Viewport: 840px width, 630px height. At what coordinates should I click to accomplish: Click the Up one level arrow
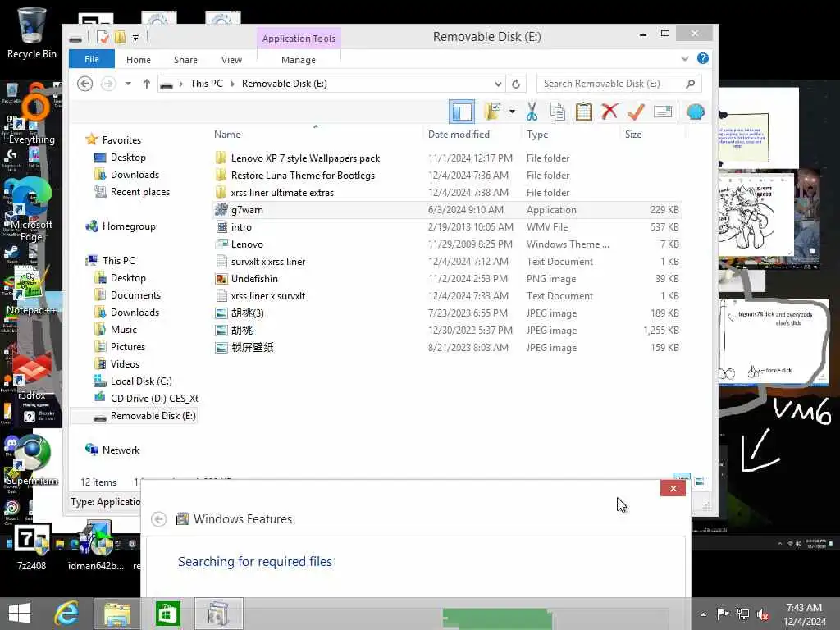146,84
